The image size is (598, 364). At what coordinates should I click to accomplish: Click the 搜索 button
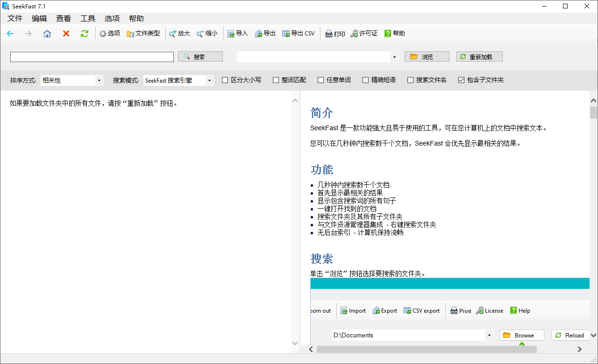200,56
